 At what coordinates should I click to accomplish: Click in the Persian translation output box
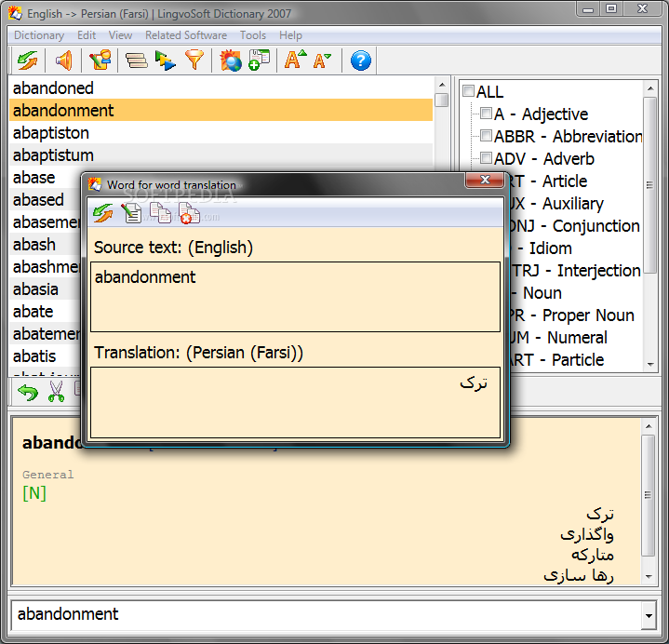295,402
